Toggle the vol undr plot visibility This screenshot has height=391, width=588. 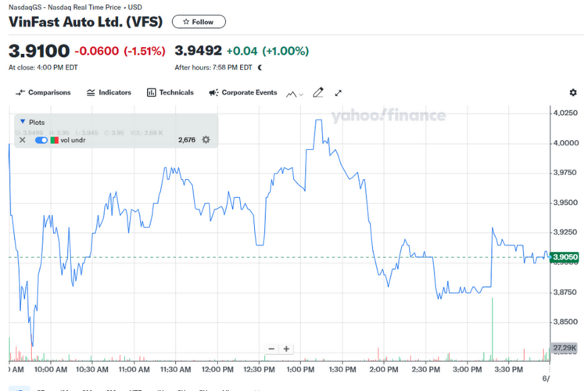click(41, 140)
